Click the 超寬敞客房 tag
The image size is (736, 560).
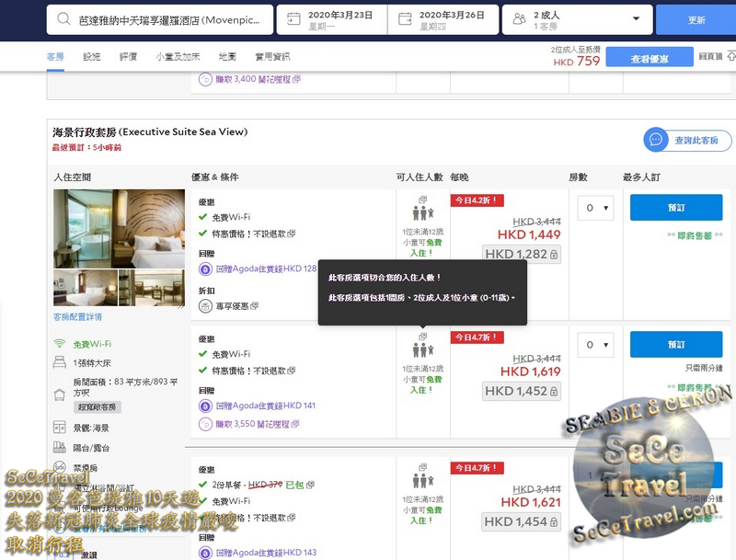tap(98, 406)
